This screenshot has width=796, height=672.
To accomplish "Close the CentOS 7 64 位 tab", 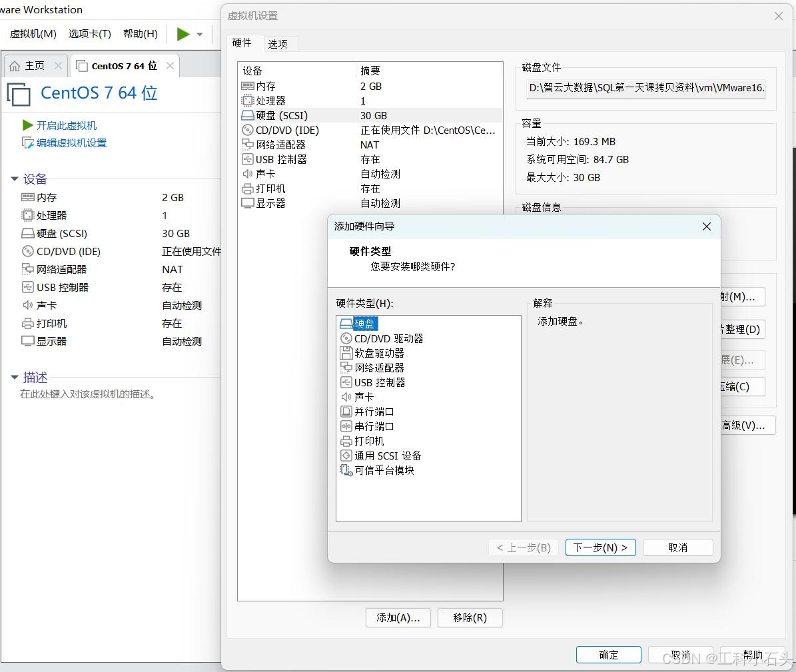I will click(x=170, y=65).
